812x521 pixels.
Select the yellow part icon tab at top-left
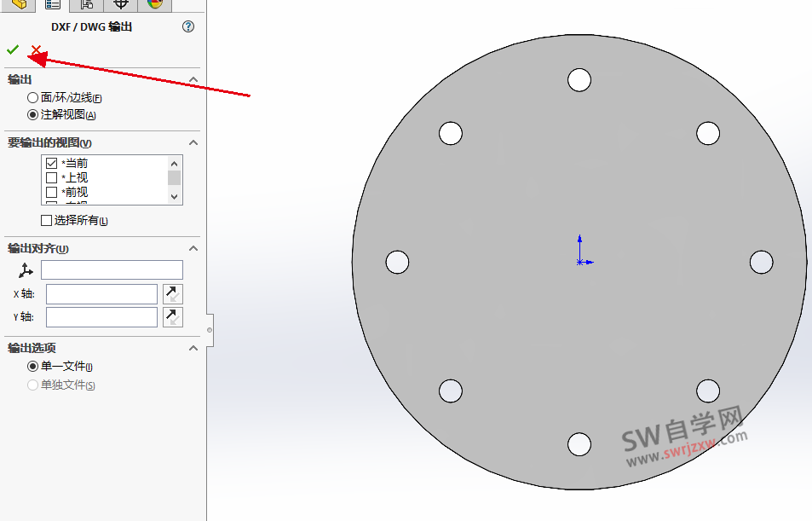pos(17,6)
